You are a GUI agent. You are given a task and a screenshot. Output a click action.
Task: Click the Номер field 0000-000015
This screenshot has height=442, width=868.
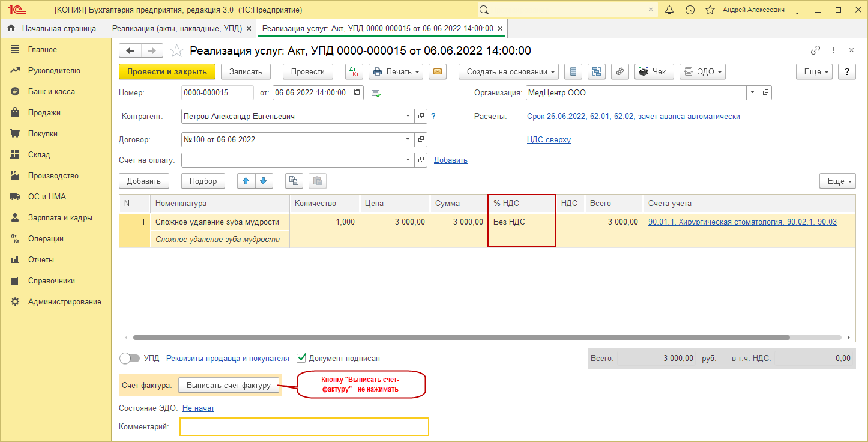click(217, 93)
